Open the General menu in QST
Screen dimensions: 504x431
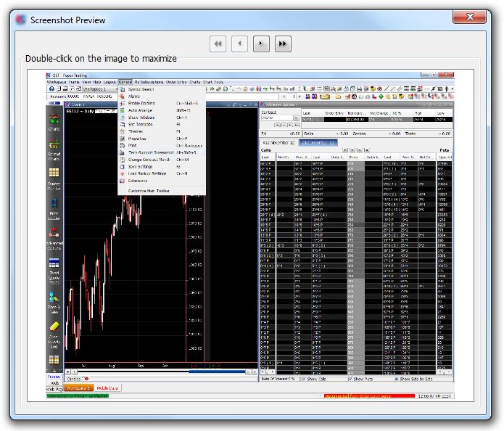125,82
